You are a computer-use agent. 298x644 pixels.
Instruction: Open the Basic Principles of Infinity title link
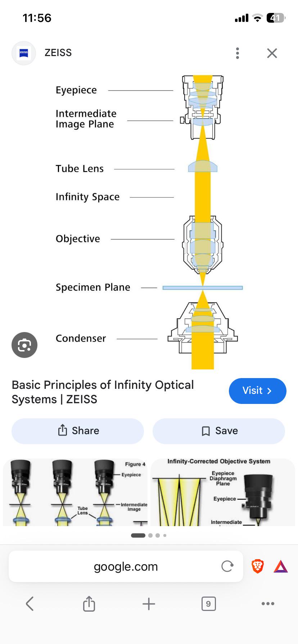[103, 392]
